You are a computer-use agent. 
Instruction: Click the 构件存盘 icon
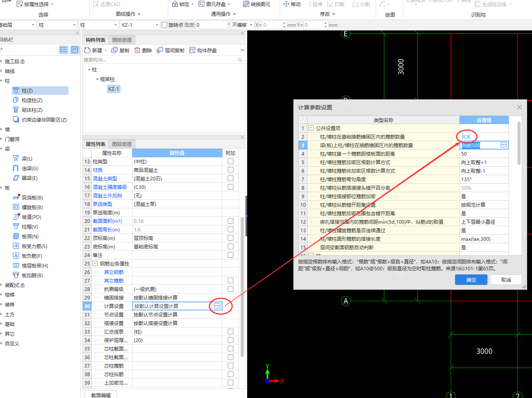tap(192, 50)
